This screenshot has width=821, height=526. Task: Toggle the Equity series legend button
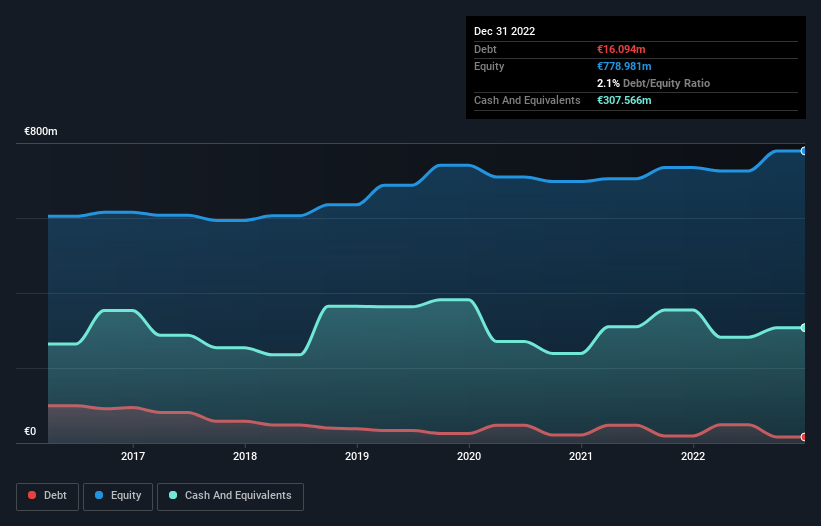pyautogui.click(x=118, y=496)
